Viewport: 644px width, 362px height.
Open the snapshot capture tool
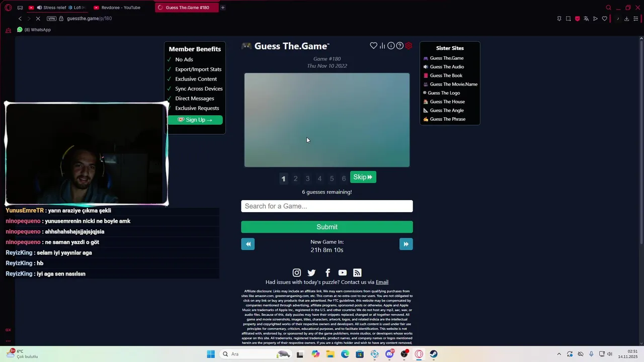point(568,19)
